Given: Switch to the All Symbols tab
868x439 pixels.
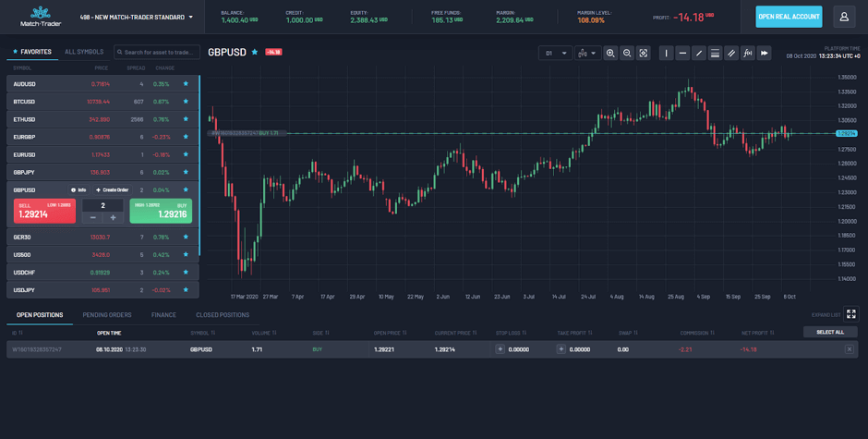Looking at the screenshot, I should point(84,52).
